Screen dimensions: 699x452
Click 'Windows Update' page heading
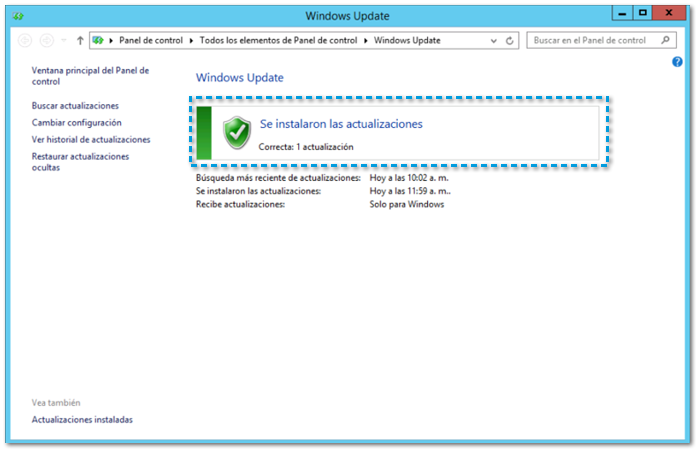pos(240,78)
